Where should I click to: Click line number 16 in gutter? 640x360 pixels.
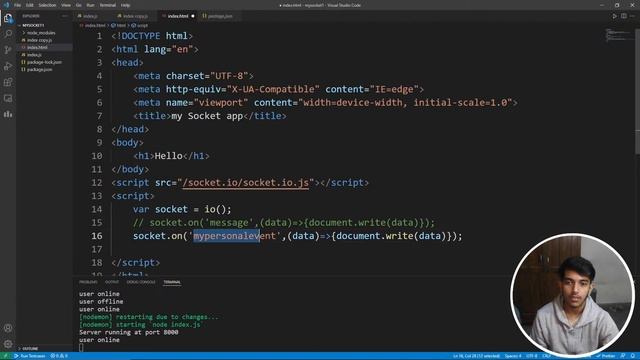point(97,236)
